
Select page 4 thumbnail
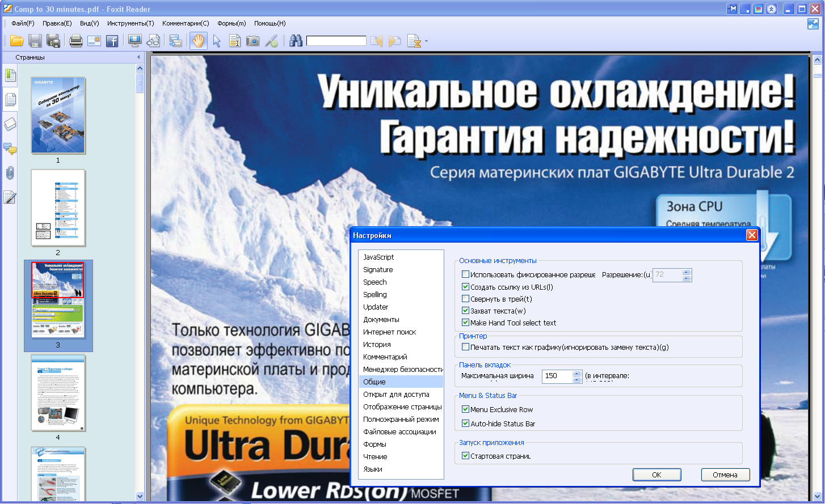(x=58, y=393)
